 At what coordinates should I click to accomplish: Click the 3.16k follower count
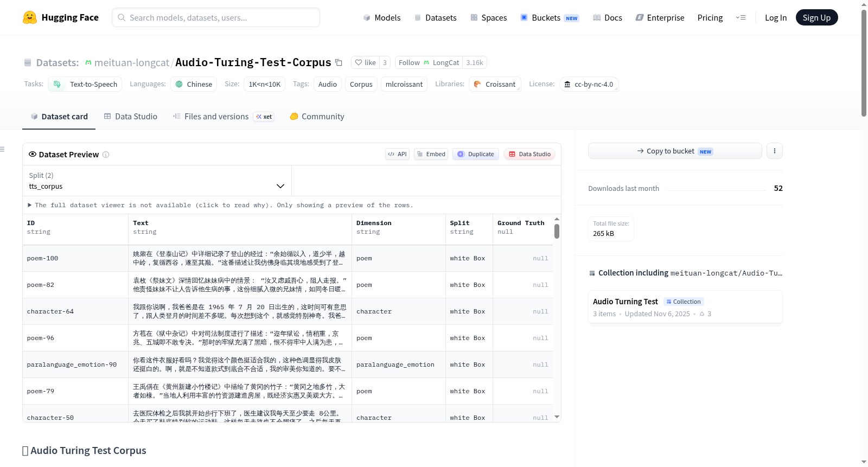[475, 62]
